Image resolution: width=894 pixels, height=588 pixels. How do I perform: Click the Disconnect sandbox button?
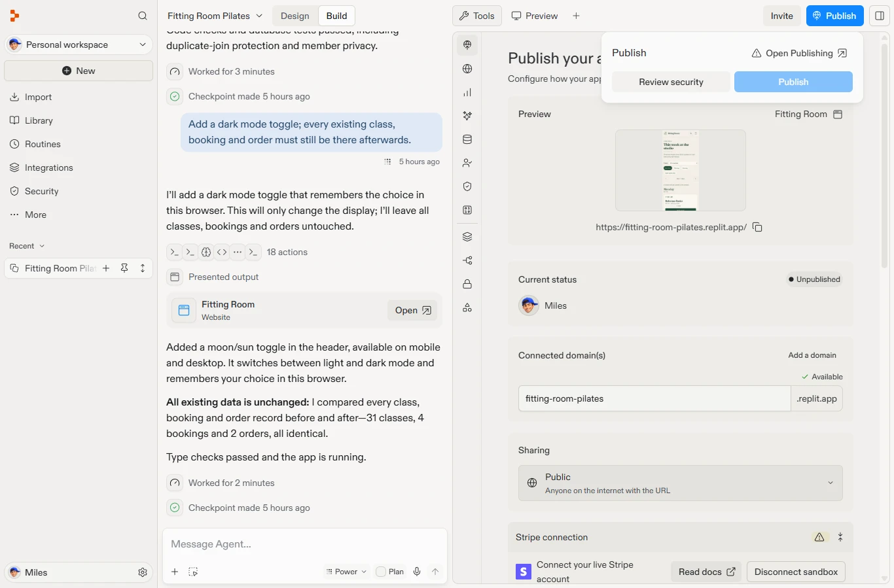(x=796, y=572)
